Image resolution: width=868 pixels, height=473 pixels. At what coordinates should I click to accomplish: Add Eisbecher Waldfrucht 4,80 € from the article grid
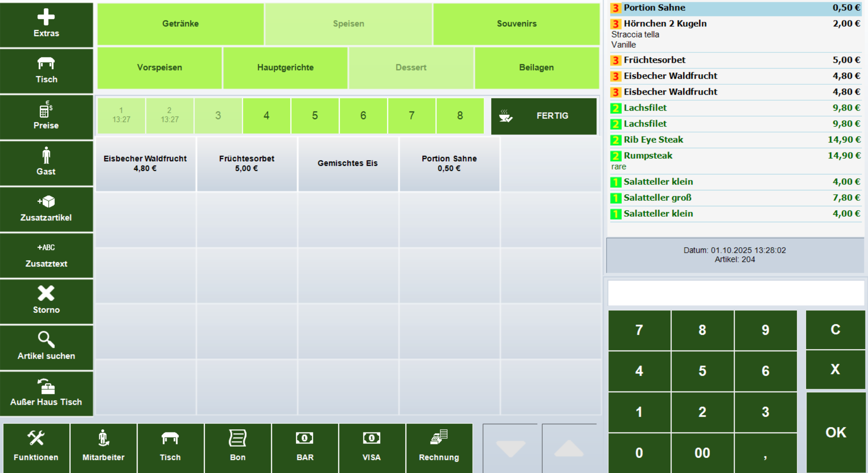tap(145, 163)
